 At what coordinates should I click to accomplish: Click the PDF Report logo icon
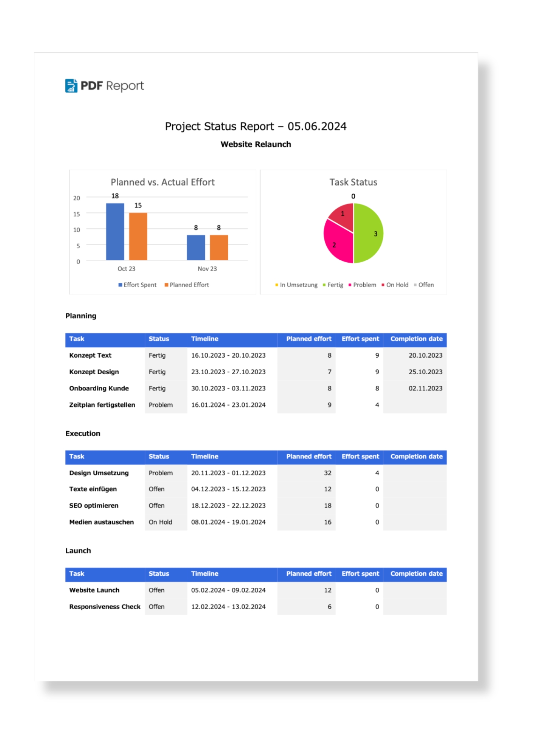pos(71,86)
